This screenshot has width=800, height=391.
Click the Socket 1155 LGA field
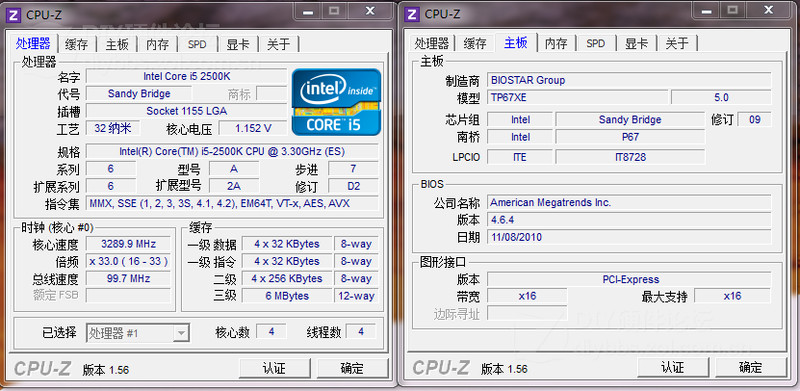186,111
